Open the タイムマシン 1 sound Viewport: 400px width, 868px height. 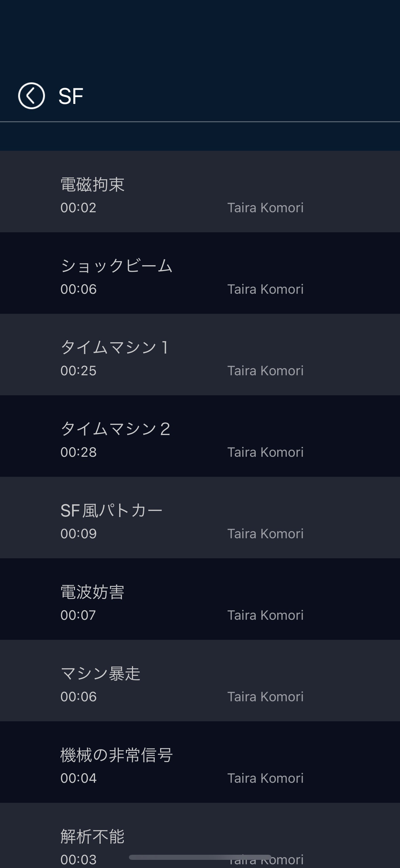114,347
